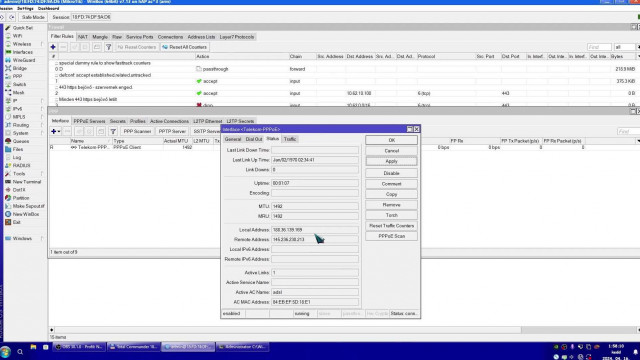Switch to the NAT tab in Firewall
Viewport: 640px width, 360px height.
click(x=83, y=37)
